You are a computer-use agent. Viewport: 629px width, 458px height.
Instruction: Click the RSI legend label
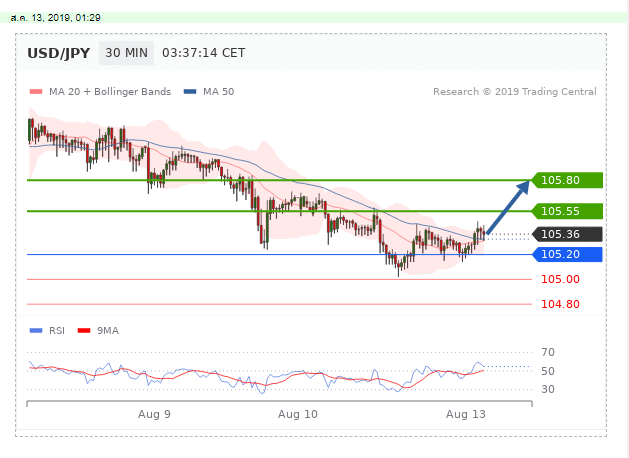pyautogui.click(x=57, y=331)
